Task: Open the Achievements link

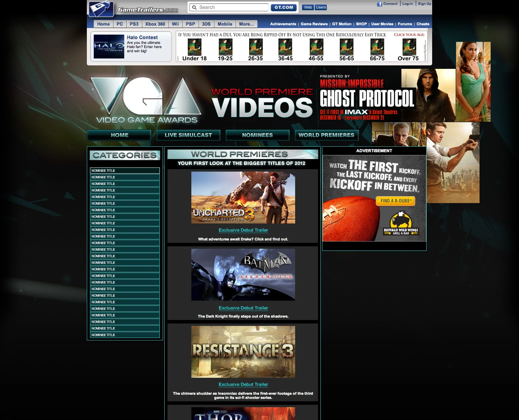Action: tap(283, 24)
